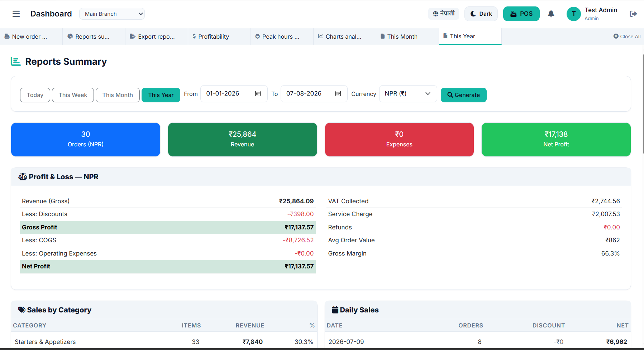Switch to the Export reports tab
This screenshot has height=350, width=644.
(157, 37)
